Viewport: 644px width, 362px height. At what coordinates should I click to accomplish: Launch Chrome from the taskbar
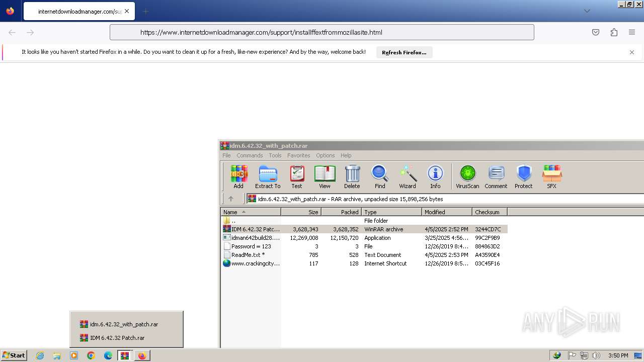click(91, 355)
